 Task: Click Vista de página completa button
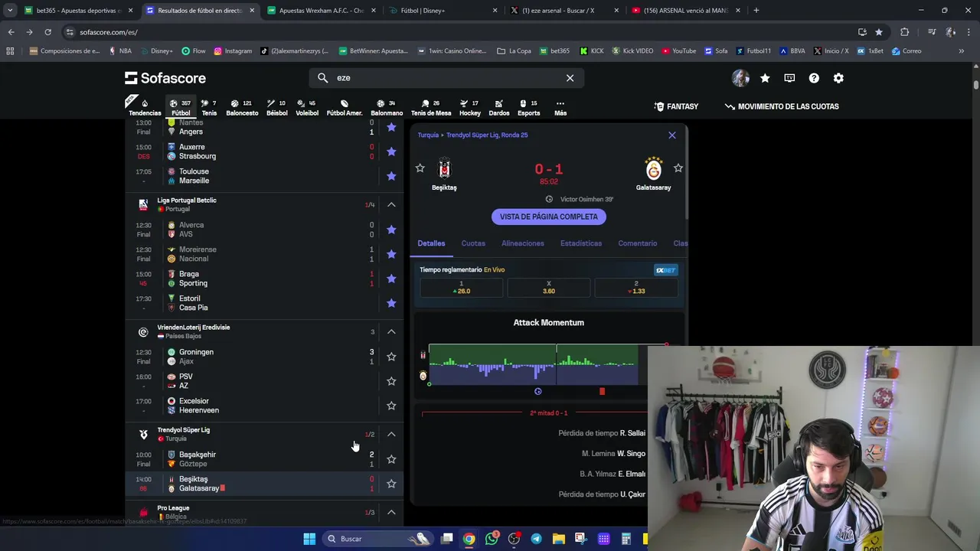(x=549, y=217)
